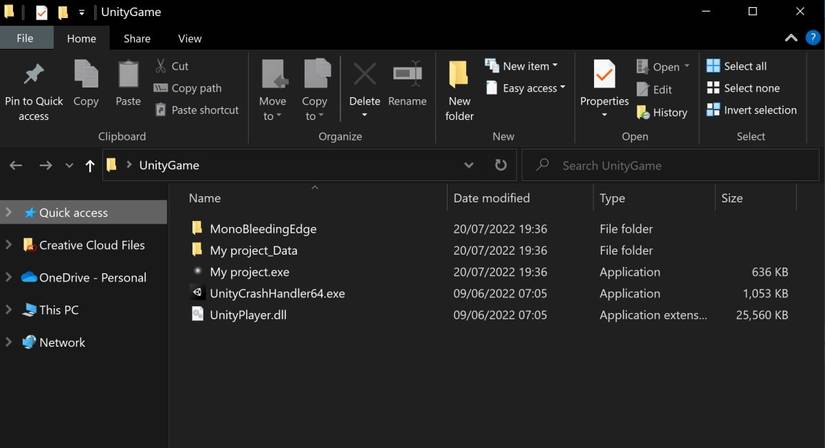The height and width of the screenshot is (448, 825).
Task: Switch to the View ribbon tab
Action: tap(190, 39)
